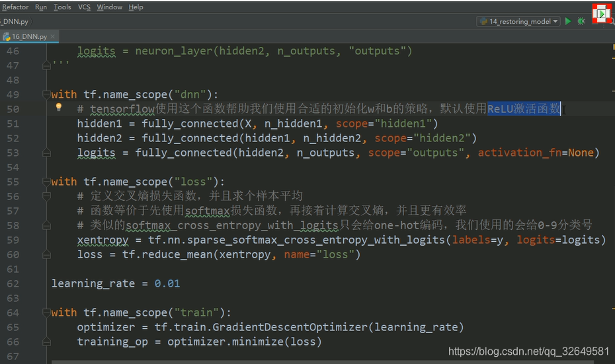Viewport: 615px width, 364px height.
Task: Click training_op variable on line 66
Action: [x=112, y=342]
